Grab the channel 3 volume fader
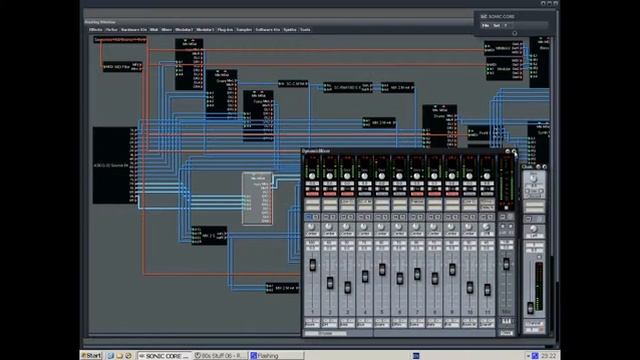 click(x=347, y=287)
